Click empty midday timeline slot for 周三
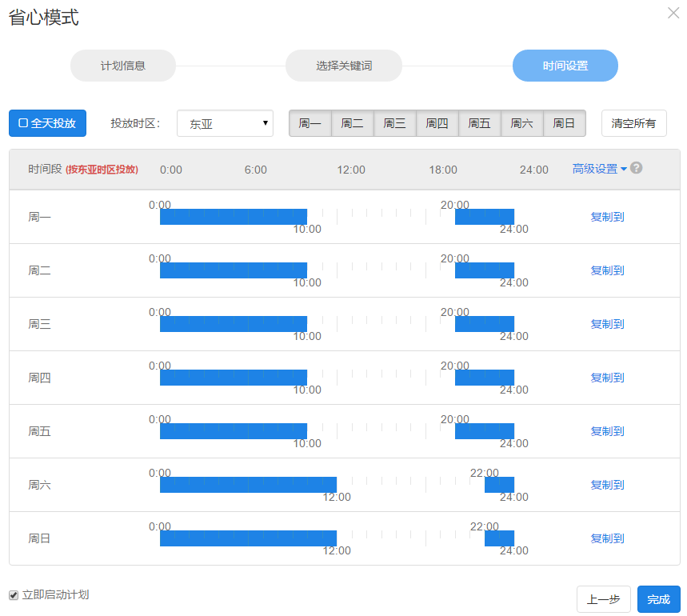 (380, 324)
